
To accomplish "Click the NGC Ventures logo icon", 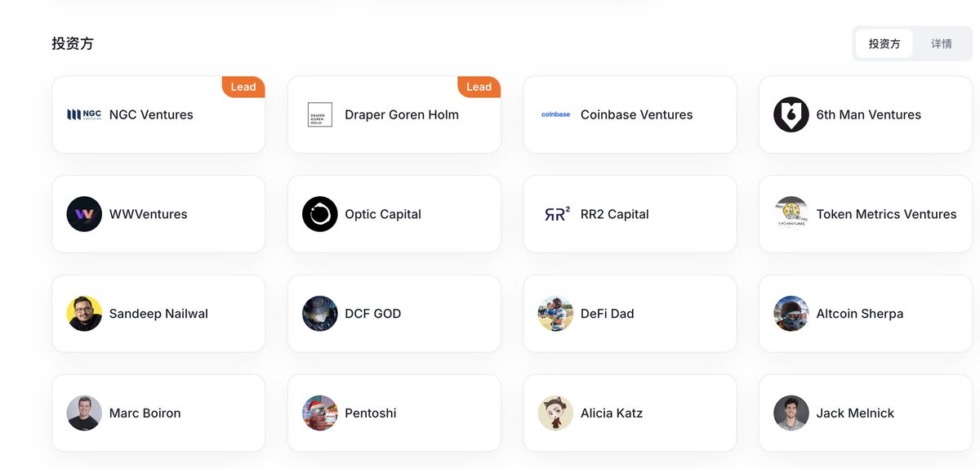I will [84, 114].
